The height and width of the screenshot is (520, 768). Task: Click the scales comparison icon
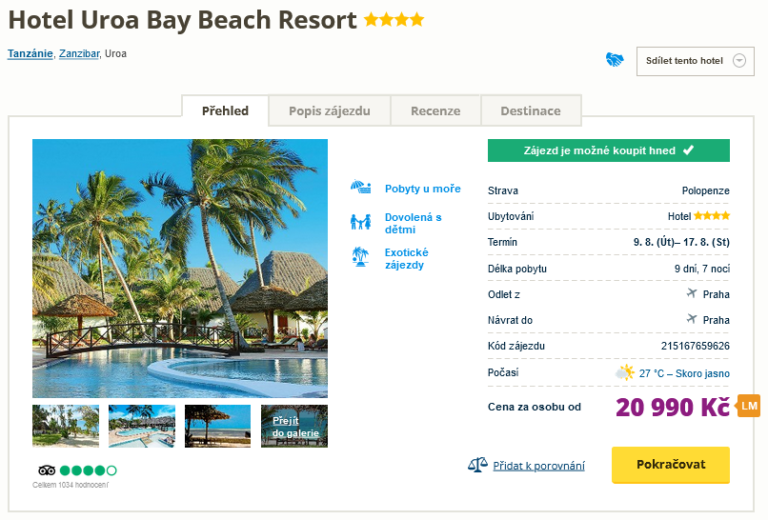coord(477,465)
